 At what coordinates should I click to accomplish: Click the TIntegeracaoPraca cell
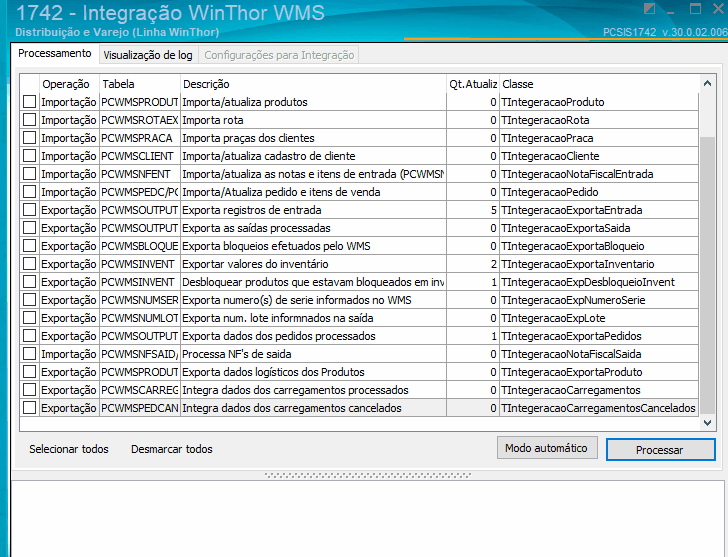(x=599, y=138)
